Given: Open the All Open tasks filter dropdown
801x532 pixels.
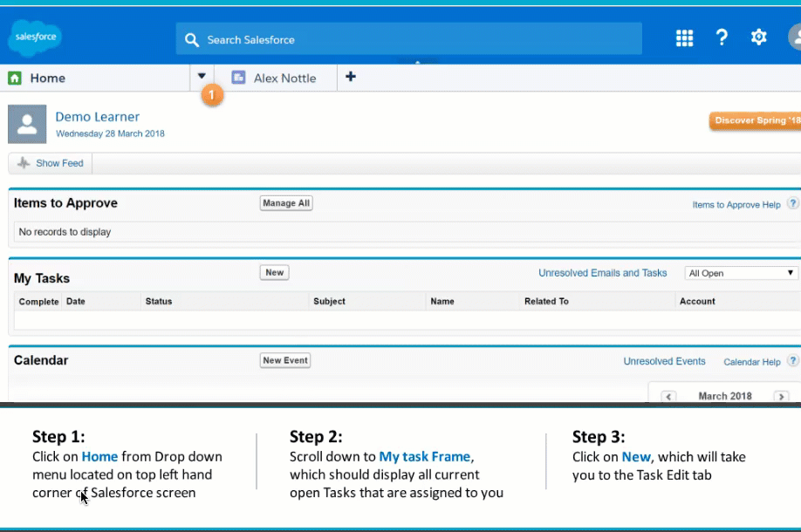Looking at the screenshot, I should click(x=741, y=273).
